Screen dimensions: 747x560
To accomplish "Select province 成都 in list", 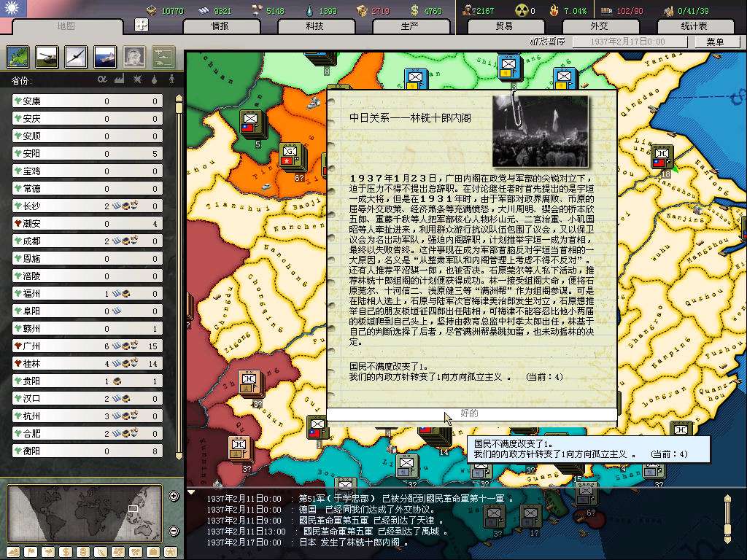I will coord(88,241).
